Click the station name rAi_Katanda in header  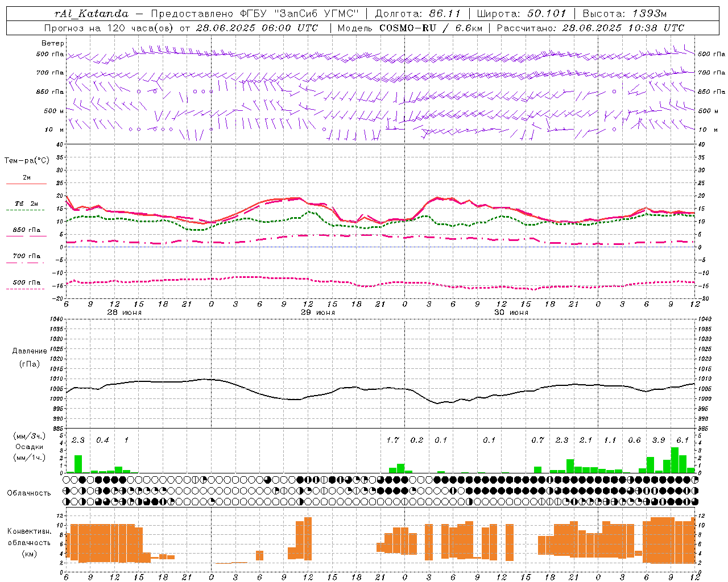(92, 14)
